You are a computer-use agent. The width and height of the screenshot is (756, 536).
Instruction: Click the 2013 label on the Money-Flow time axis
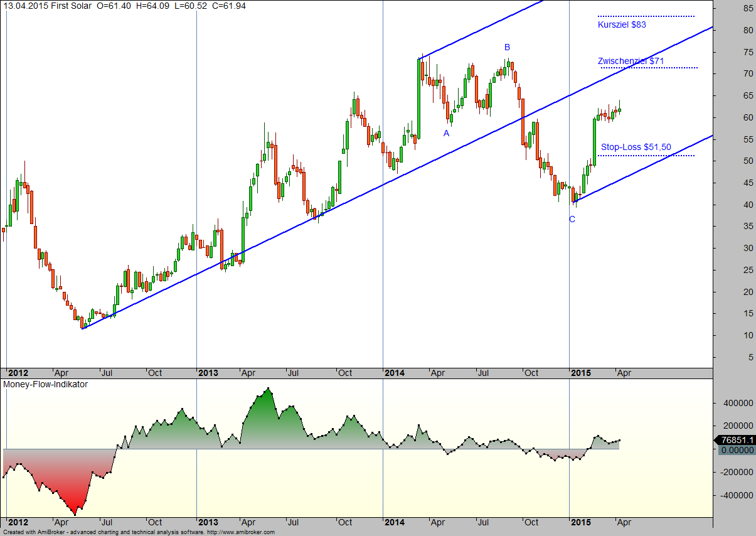[208, 522]
